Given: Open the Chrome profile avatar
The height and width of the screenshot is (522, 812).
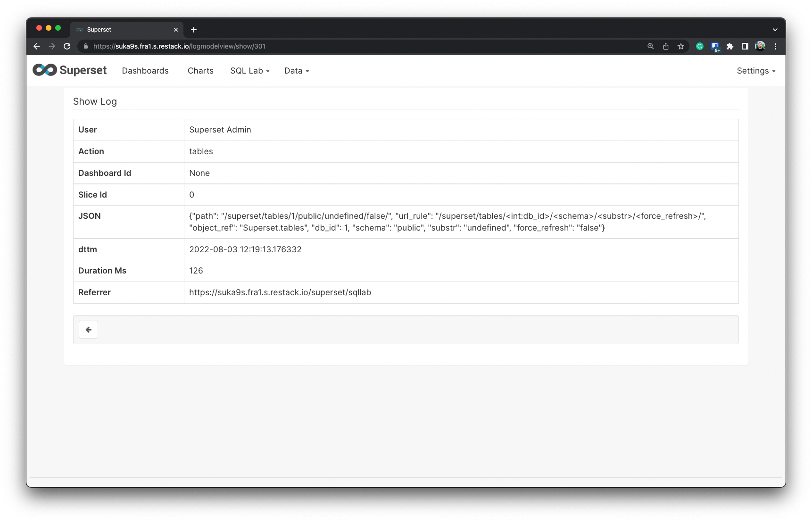Looking at the screenshot, I should click(x=760, y=46).
